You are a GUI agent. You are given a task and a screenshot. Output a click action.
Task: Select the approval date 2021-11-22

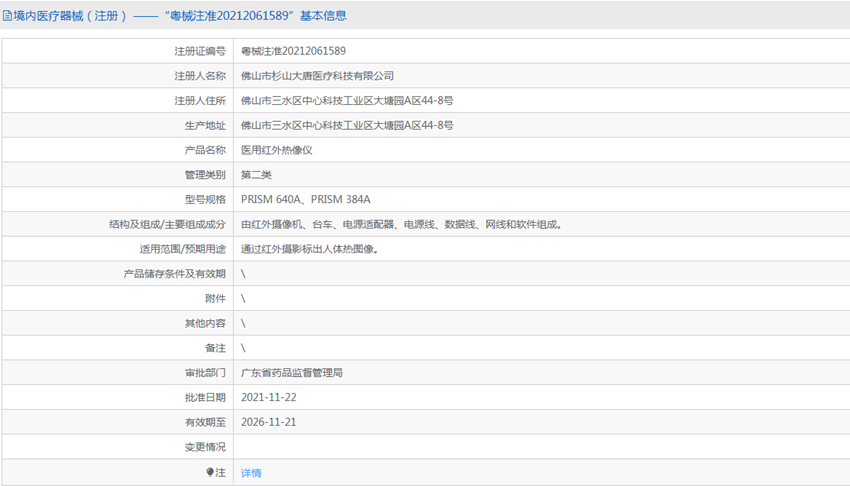click(269, 397)
